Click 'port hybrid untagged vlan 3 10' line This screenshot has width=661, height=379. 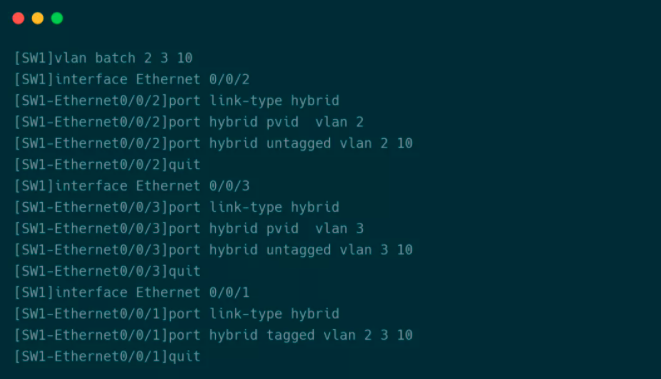[213, 250]
